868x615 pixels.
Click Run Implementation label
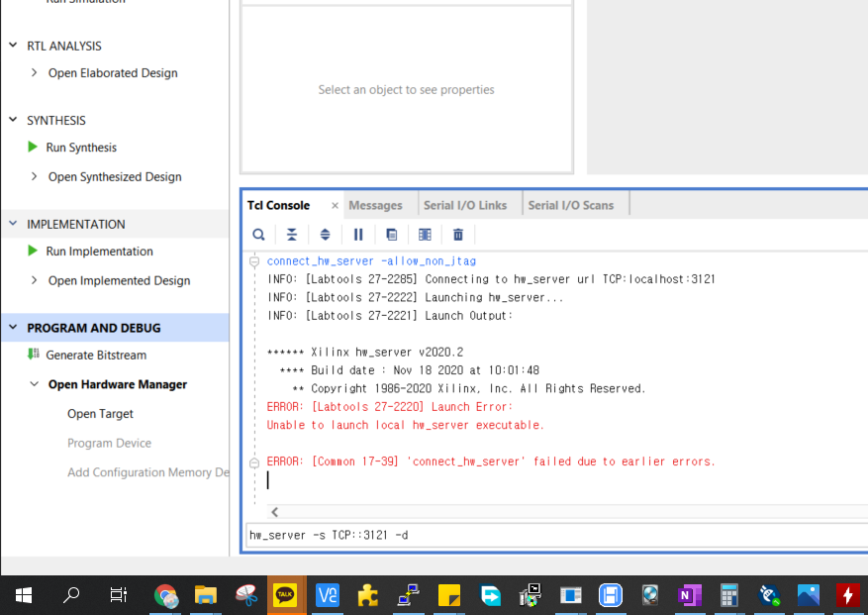pyautogui.click(x=100, y=251)
